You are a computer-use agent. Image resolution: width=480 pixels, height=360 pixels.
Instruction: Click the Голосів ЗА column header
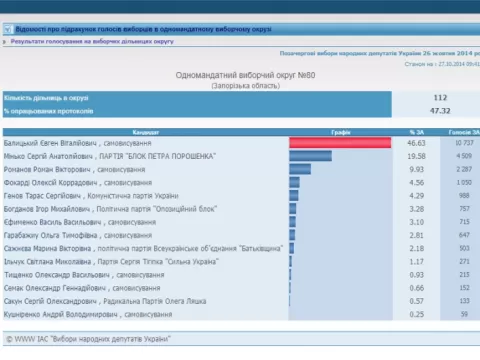point(464,132)
